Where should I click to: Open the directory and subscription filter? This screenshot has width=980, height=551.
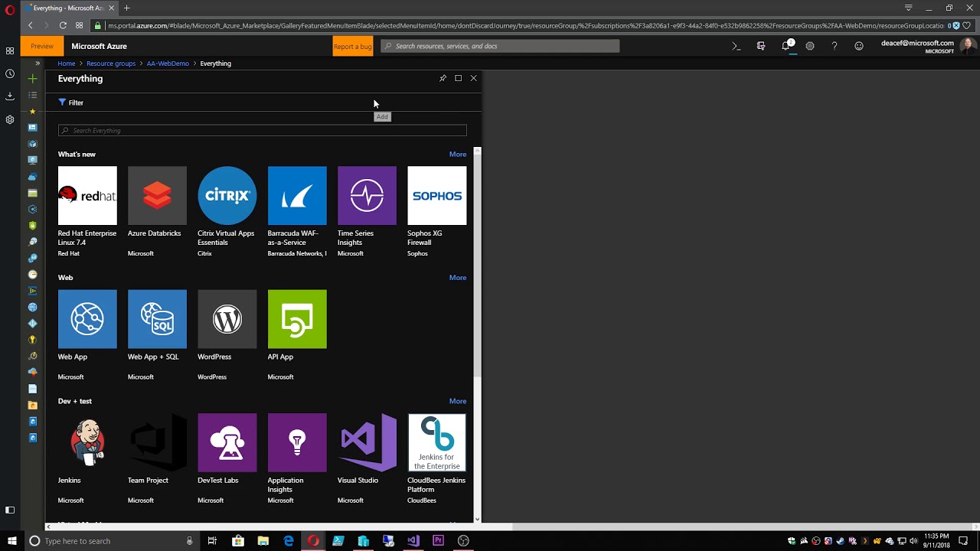760,46
